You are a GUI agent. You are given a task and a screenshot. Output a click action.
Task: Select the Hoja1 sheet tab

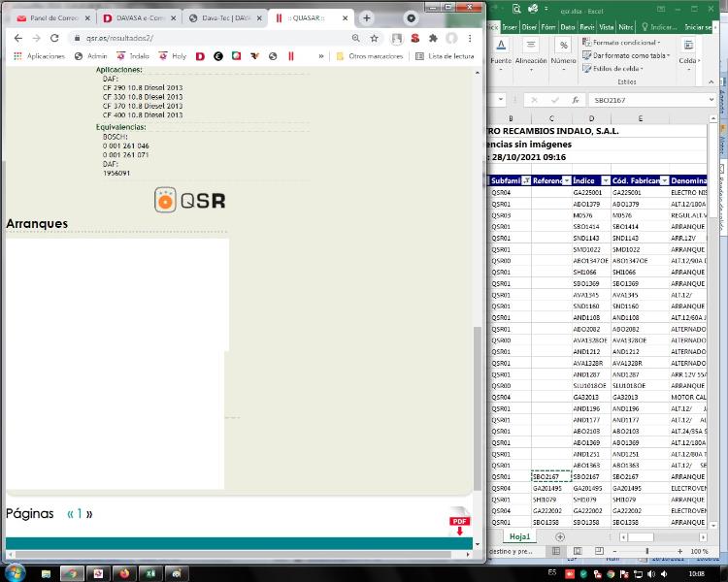click(x=519, y=536)
